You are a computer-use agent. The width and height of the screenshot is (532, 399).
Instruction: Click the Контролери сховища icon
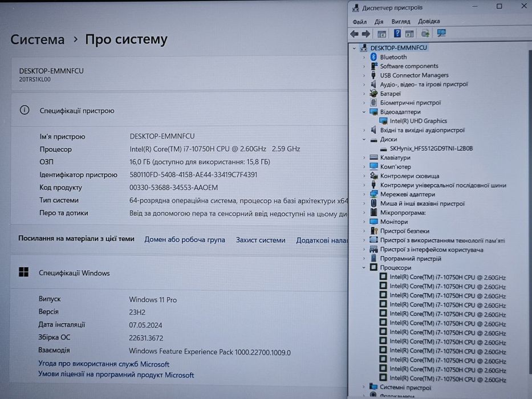coord(374,176)
